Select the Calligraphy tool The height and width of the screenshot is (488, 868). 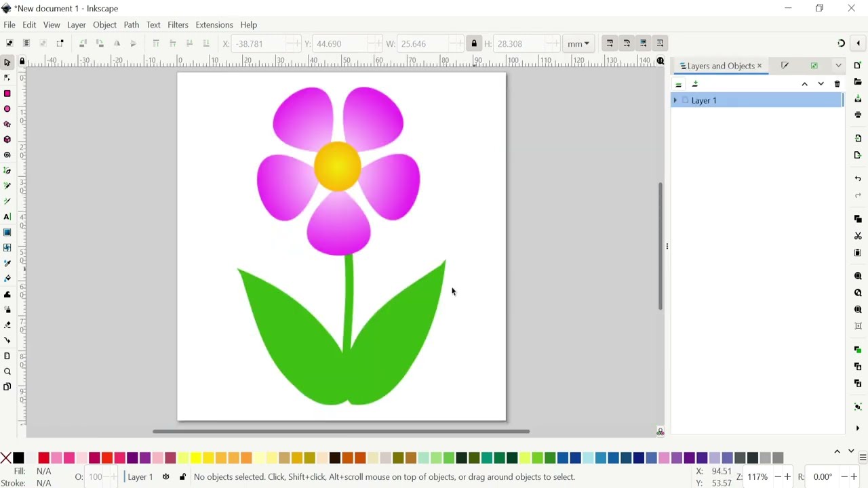click(x=7, y=201)
